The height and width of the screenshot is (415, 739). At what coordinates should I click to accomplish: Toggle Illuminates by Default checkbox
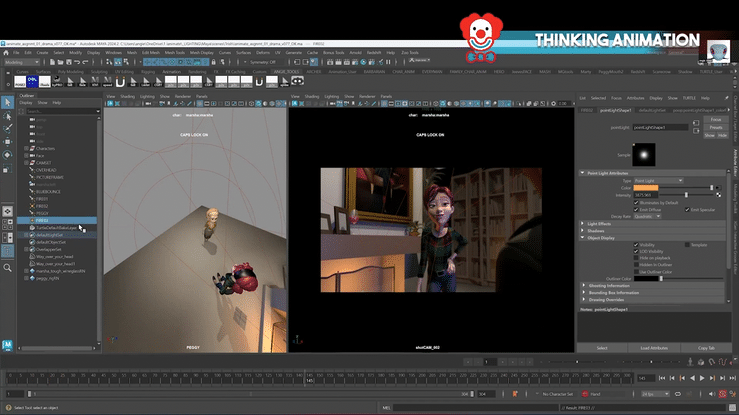coord(636,203)
